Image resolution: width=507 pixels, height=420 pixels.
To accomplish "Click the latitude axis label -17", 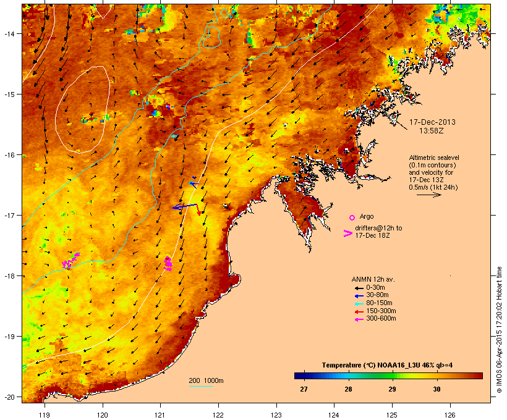I will pyautogui.click(x=9, y=215).
